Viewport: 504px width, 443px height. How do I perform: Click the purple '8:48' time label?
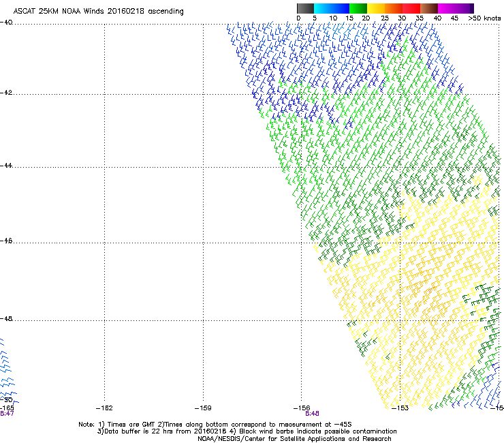[x=312, y=414]
